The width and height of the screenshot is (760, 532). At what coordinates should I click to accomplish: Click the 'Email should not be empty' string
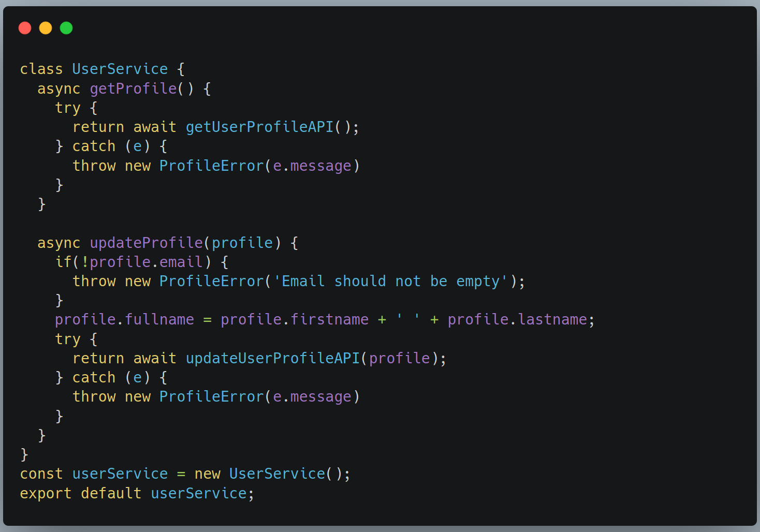390,282
